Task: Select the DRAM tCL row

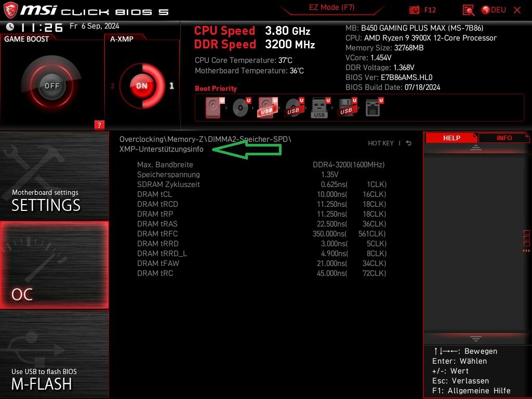Action: (261, 194)
